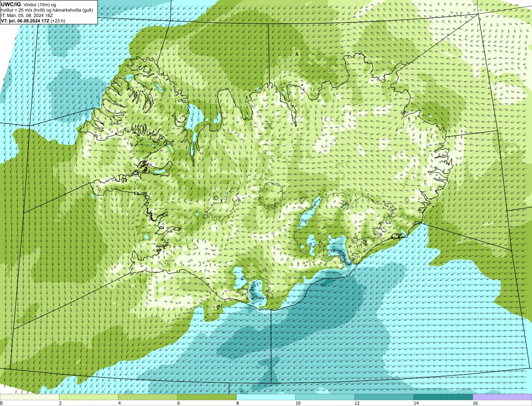The height and width of the screenshot is (406, 532).
Task: Select the 'VT: Þri. 06.08.2024 17Z (+23 h)' line
Action: click(x=33, y=21)
